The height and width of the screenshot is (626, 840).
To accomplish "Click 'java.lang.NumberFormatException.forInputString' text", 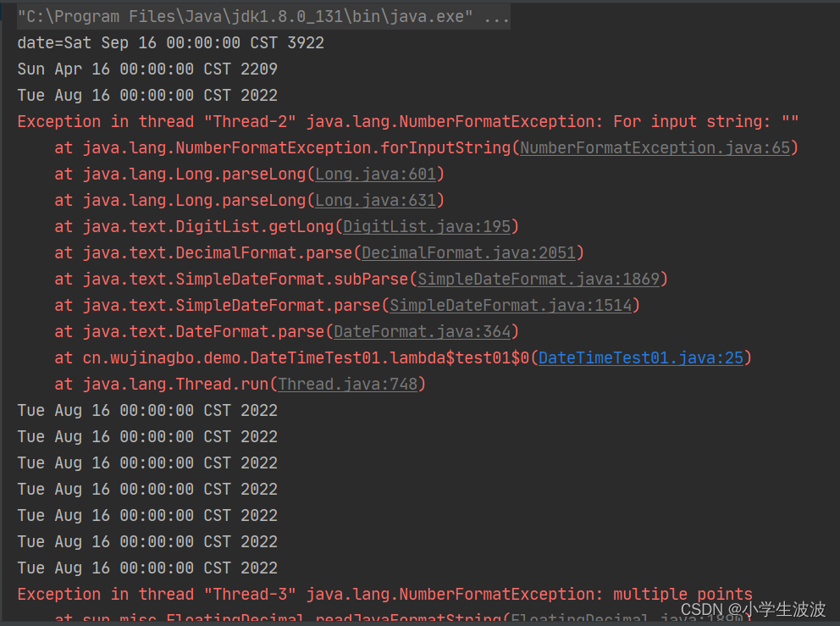I will [x=296, y=148].
